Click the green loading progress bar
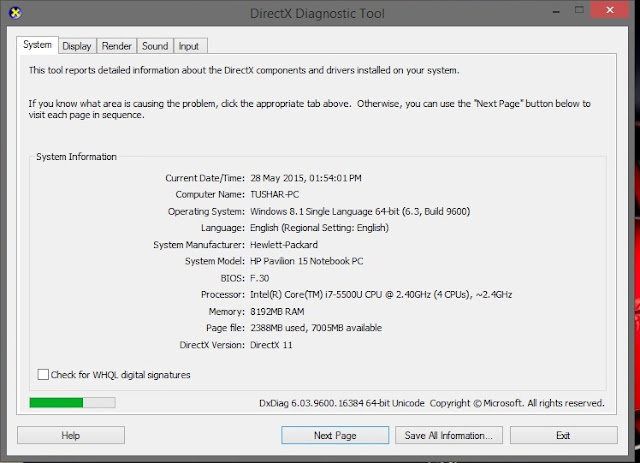 pos(72,403)
